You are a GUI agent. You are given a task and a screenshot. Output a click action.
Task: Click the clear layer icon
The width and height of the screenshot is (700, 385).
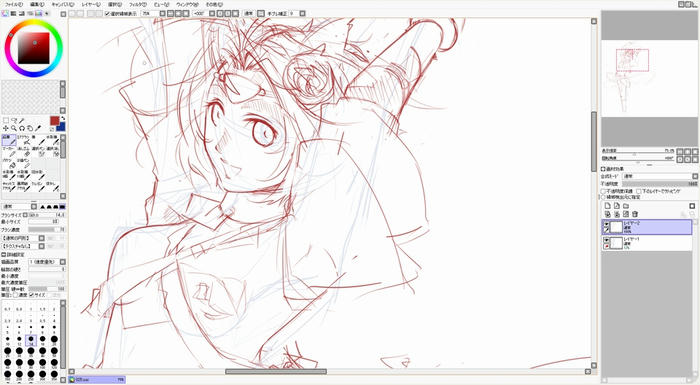tap(626, 214)
